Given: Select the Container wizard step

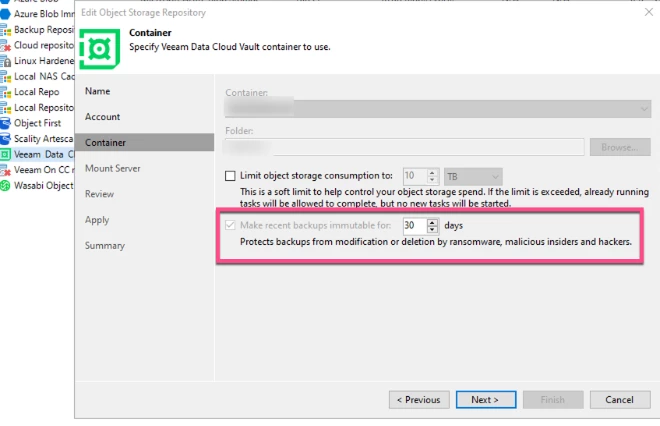Looking at the screenshot, I should click(144, 143).
